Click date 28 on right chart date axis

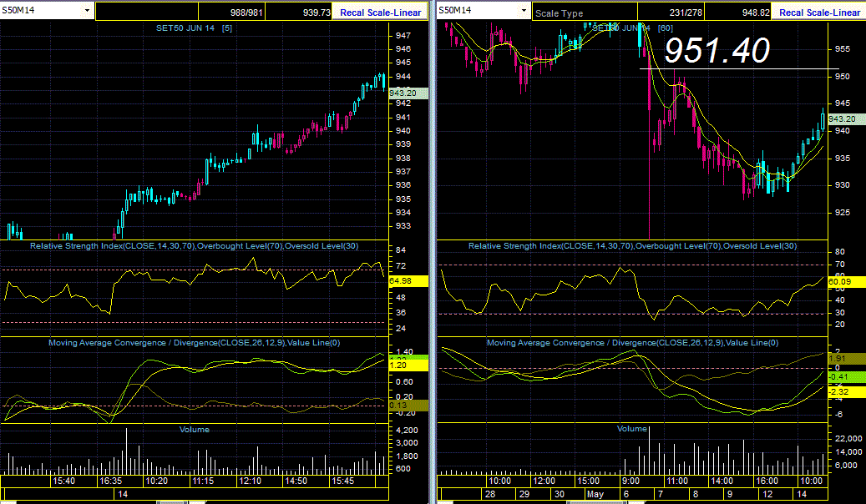coord(490,494)
